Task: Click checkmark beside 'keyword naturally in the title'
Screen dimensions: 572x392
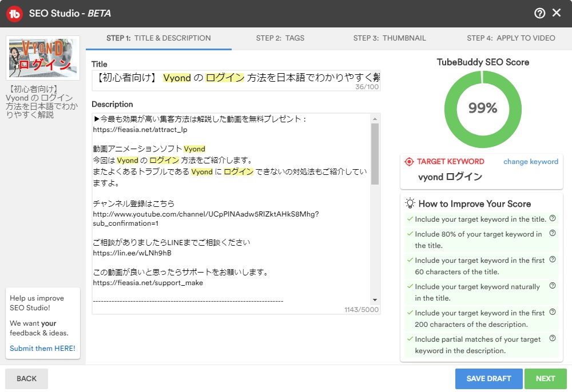Action: [410, 286]
